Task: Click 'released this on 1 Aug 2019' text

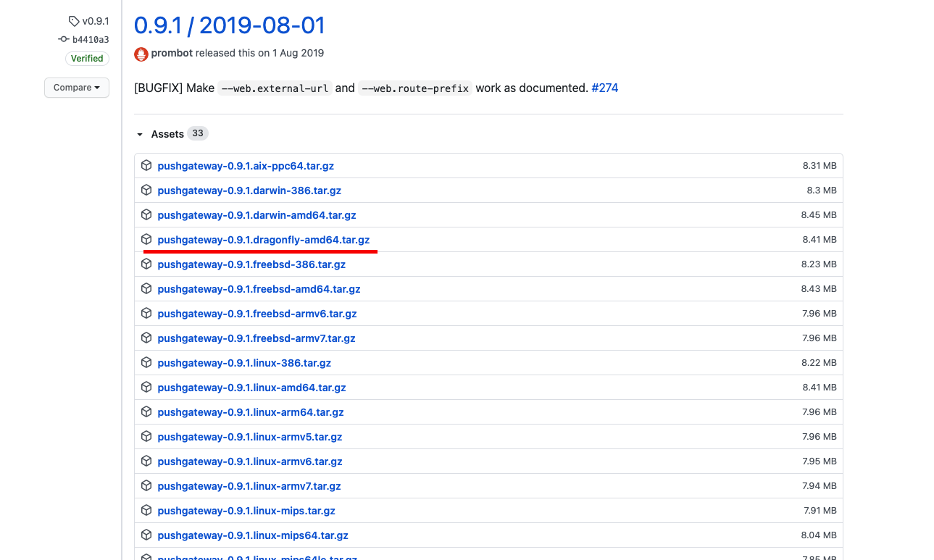Action: (x=259, y=53)
